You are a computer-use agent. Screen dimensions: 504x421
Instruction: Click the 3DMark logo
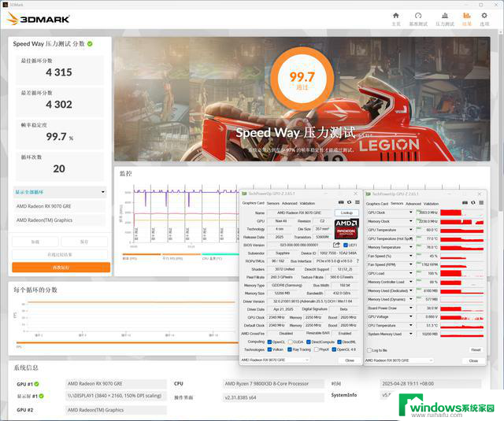(38, 19)
